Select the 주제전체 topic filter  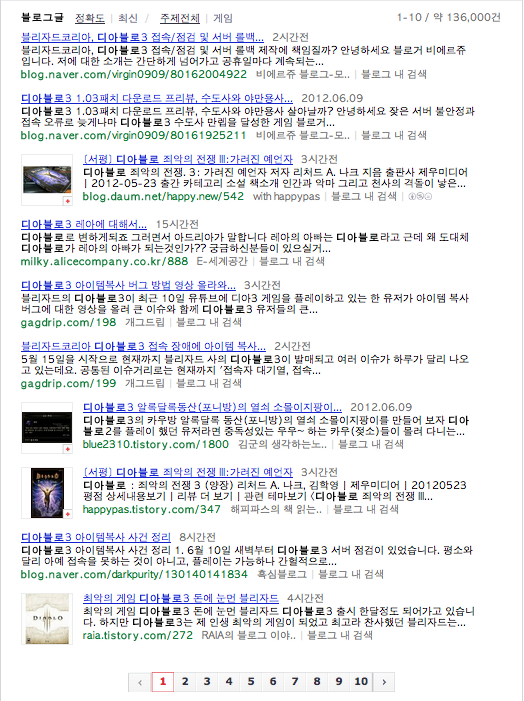click(180, 18)
